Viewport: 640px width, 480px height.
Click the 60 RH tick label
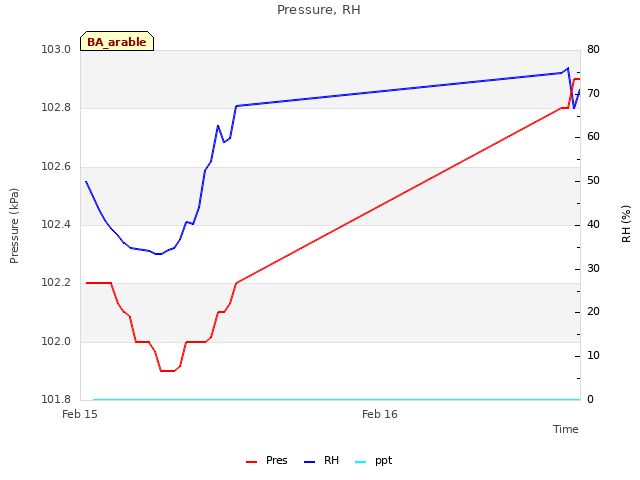(x=593, y=136)
